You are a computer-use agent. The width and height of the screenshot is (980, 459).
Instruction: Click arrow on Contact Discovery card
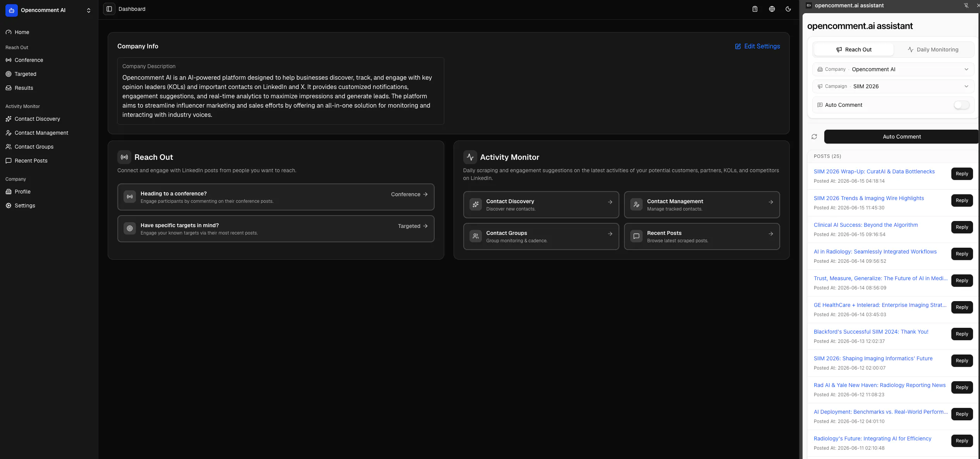[x=610, y=202]
